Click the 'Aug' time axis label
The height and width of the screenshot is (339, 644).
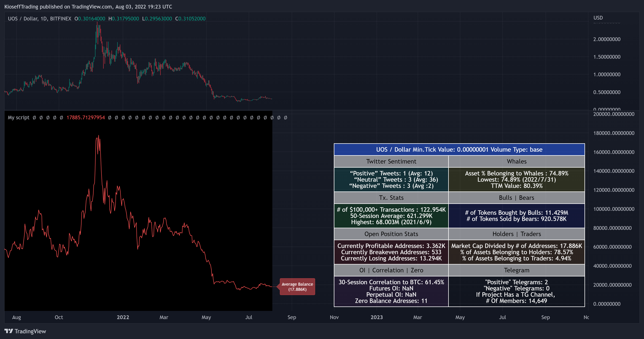click(x=17, y=317)
